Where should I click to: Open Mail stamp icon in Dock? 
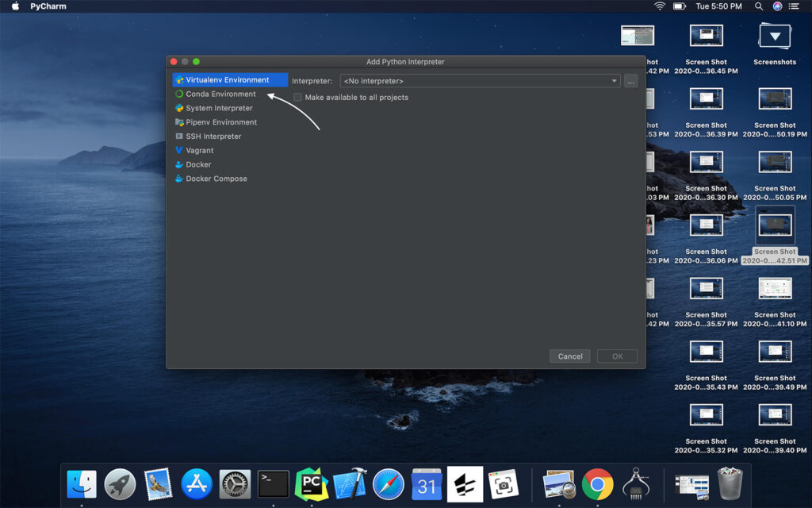click(x=158, y=485)
